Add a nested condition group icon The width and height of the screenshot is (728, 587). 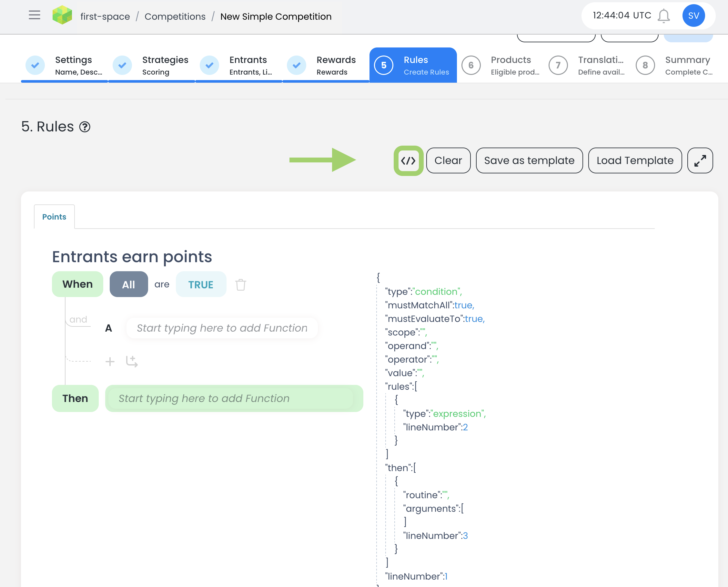pyautogui.click(x=131, y=361)
